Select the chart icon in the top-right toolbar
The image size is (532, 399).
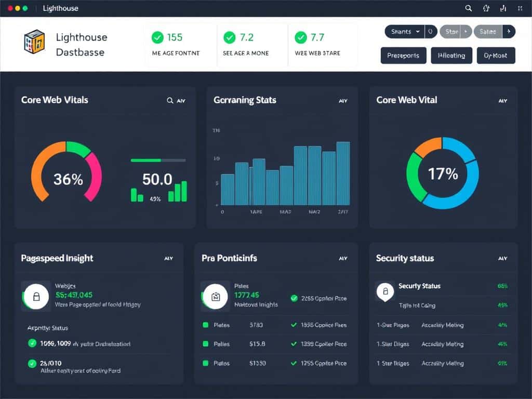[x=503, y=8]
